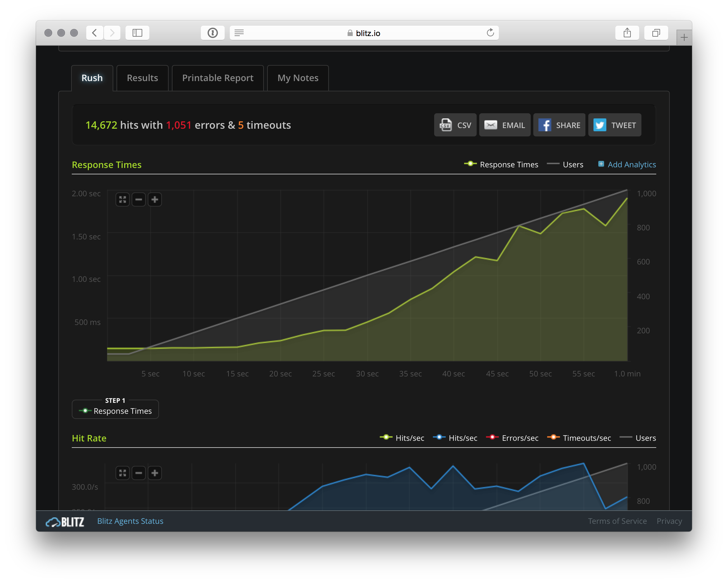Reset zoom on Hit Rate chart

(x=122, y=473)
